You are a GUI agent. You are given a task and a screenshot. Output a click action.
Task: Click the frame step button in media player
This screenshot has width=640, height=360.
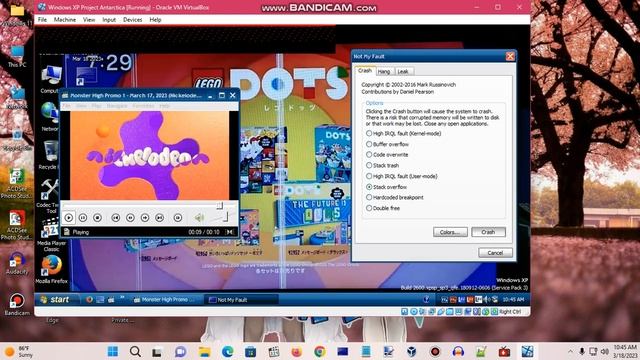click(178, 218)
